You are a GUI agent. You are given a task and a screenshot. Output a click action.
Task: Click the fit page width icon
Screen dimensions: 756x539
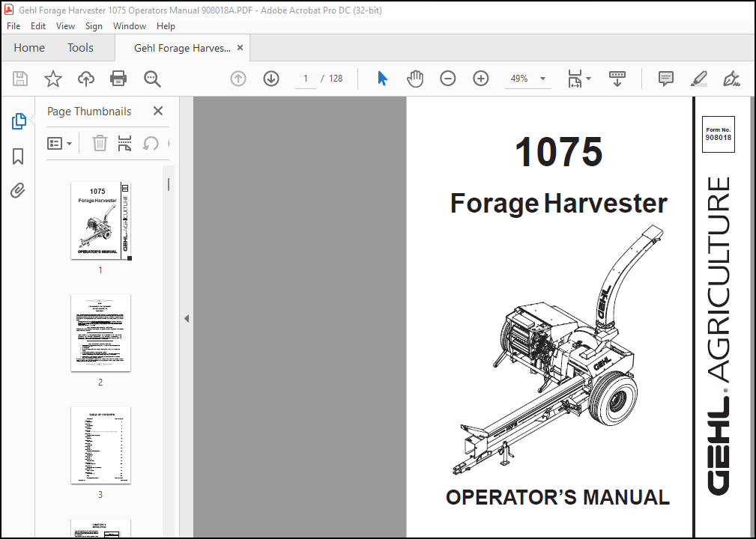click(x=575, y=79)
